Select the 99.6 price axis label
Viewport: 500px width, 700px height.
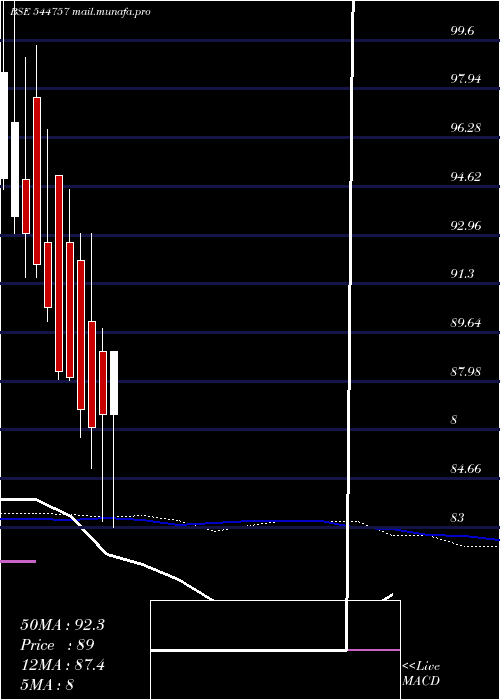(463, 31)
